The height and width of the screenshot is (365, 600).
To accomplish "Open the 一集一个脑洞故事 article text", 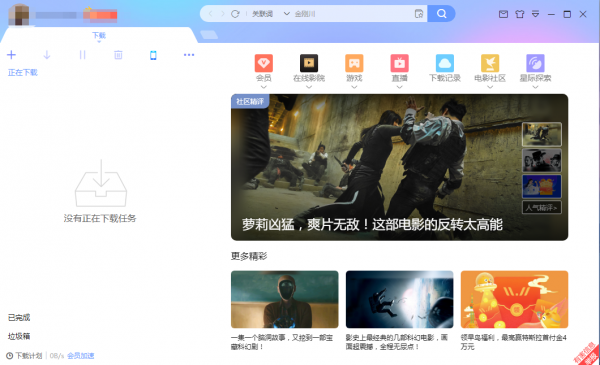I will pos(282,342).
